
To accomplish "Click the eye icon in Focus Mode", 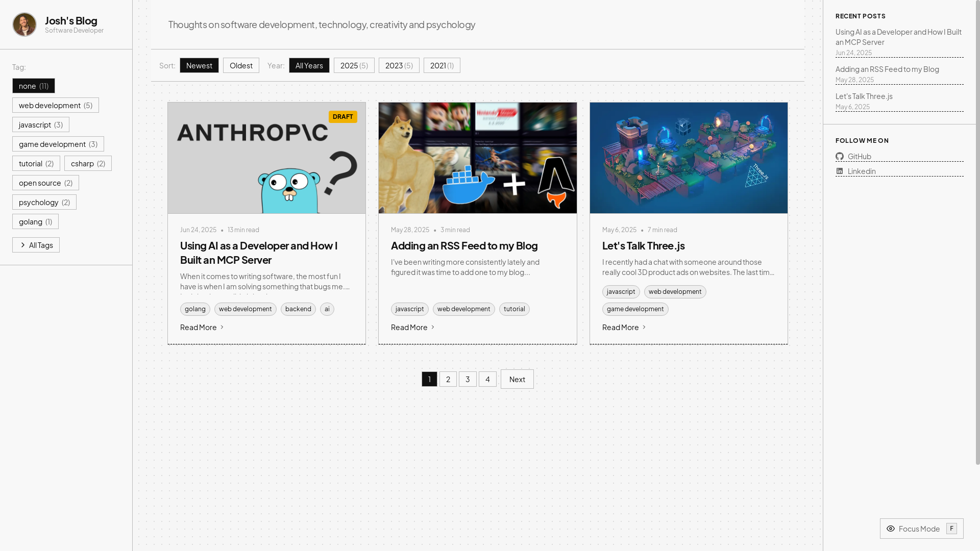I will [891, 529].
